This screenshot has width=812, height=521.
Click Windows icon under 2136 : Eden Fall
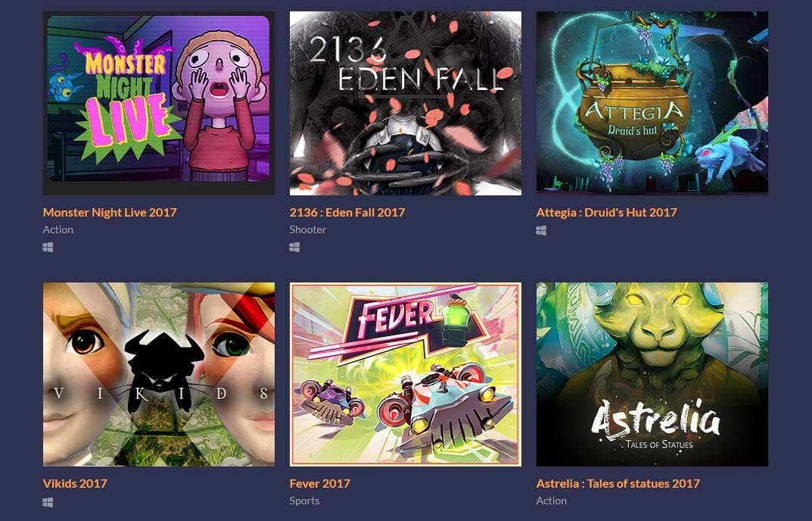294,248
